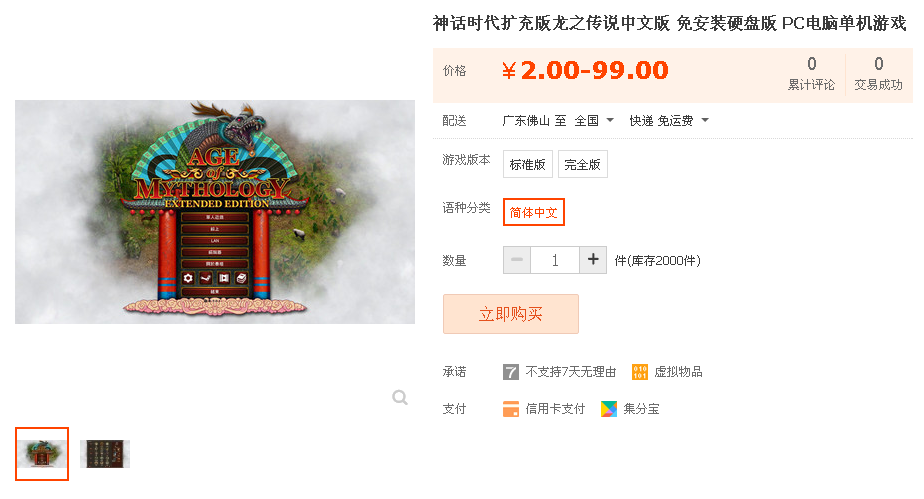
Task: Select the first product thumbnail image
Action: coord(42,454)
